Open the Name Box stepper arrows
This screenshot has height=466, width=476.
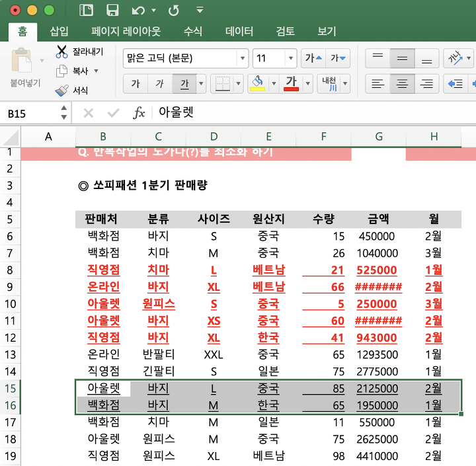(x=63, y=112)
